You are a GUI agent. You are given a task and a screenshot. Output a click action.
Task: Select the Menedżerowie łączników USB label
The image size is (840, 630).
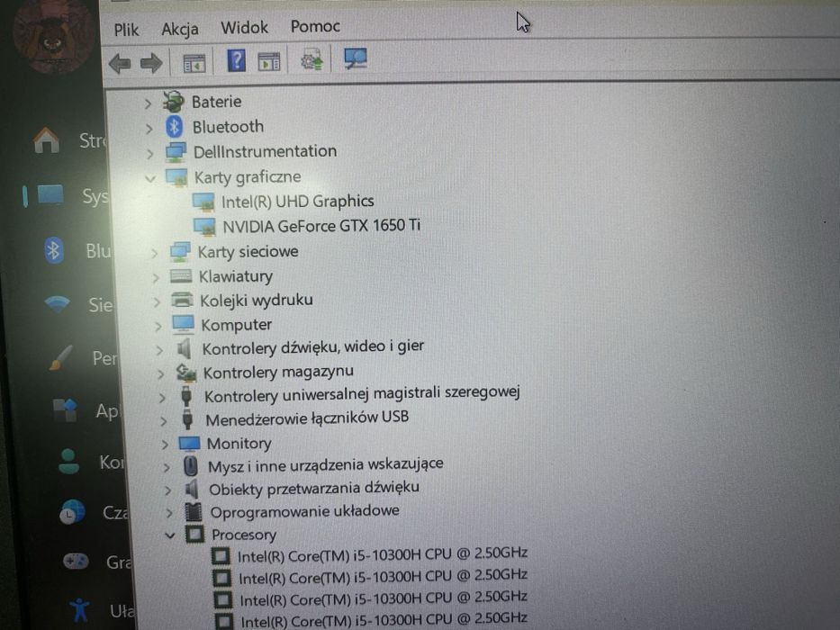pos(307,418)
